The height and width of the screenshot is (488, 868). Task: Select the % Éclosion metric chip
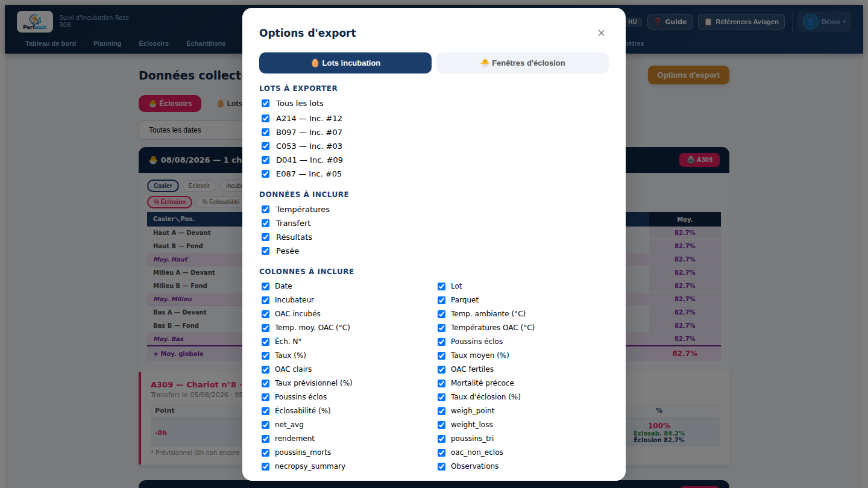tap(169, 202)
